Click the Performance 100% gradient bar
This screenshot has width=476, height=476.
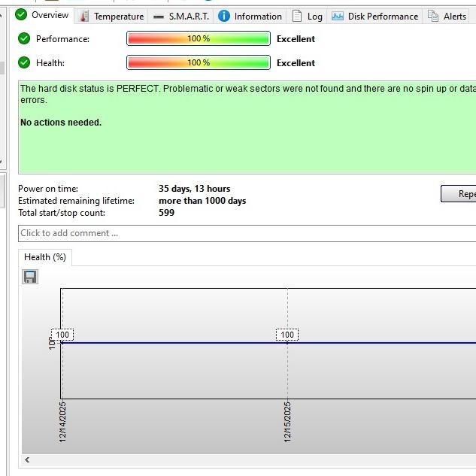[x=198, y=39]
